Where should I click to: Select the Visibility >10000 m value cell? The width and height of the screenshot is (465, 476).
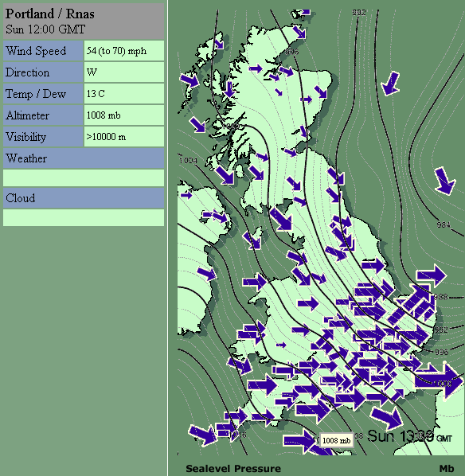point(124,137)
